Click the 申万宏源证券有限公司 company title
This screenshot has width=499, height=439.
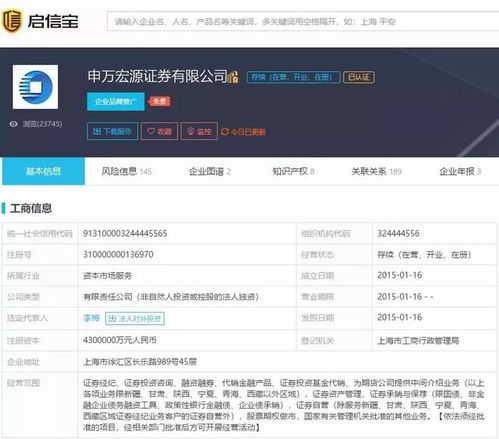157,76
